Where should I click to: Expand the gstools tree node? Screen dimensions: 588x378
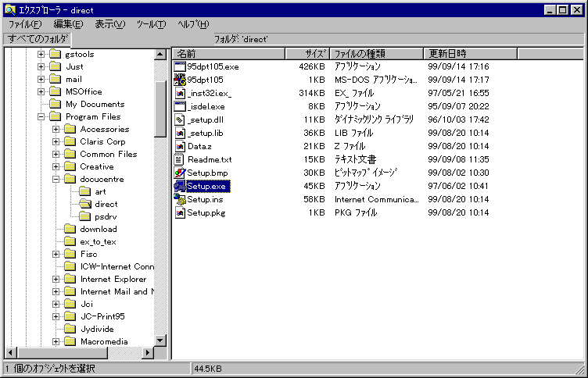41,55
